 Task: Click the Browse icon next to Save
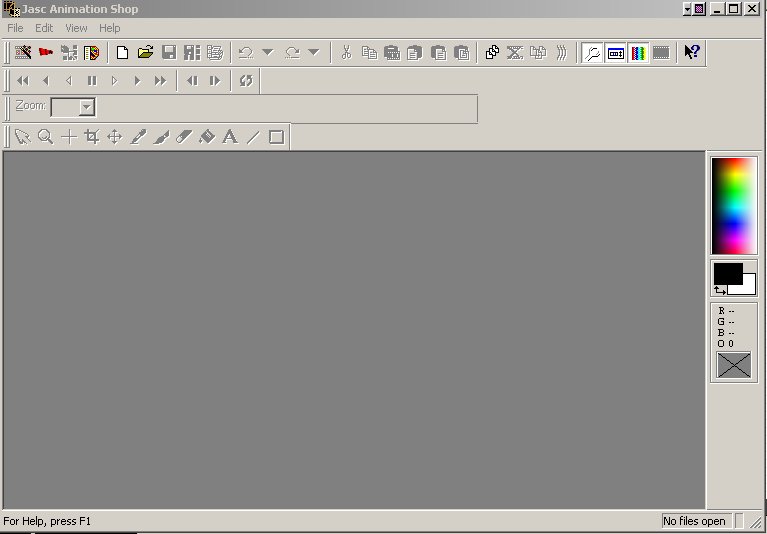tap(192, 52)
